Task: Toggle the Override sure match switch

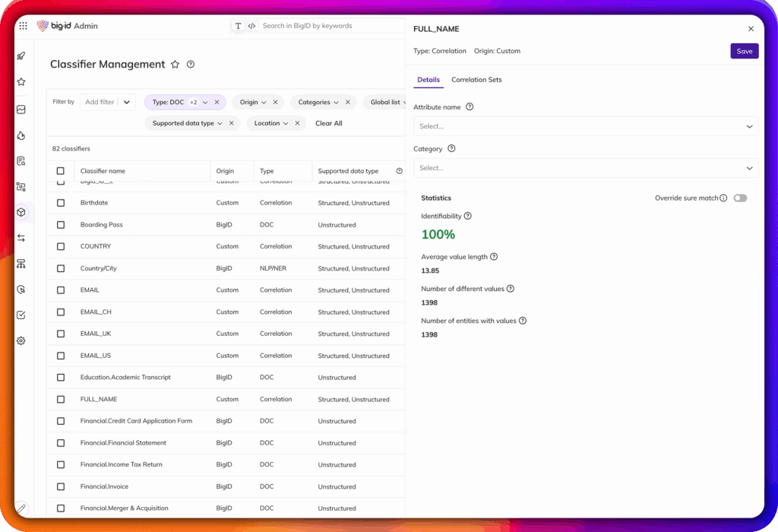Action: (740, 198)
